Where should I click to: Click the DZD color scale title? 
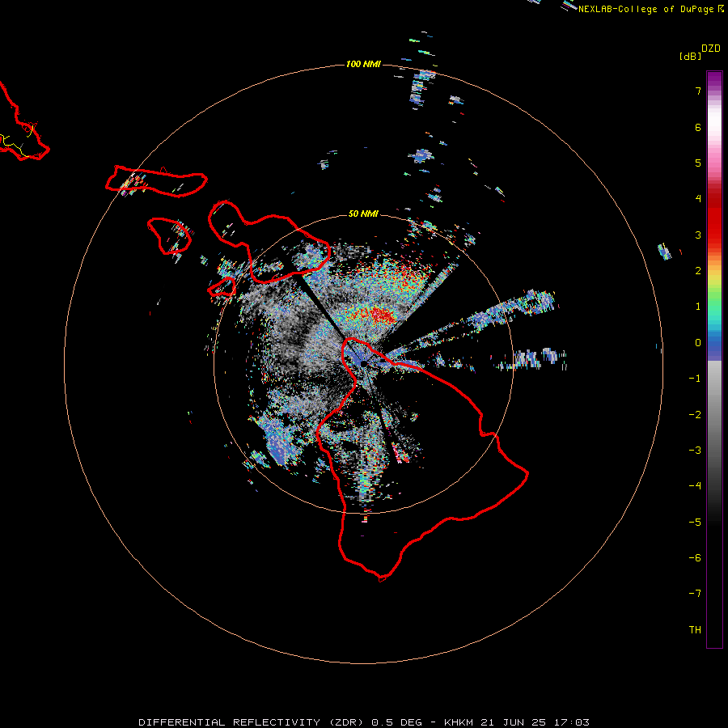point(711,49)
